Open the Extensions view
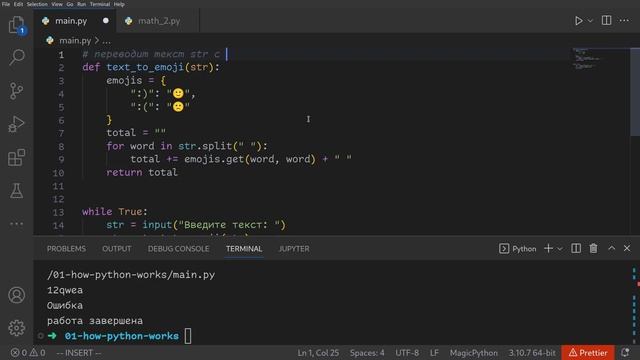 (16, 157)
